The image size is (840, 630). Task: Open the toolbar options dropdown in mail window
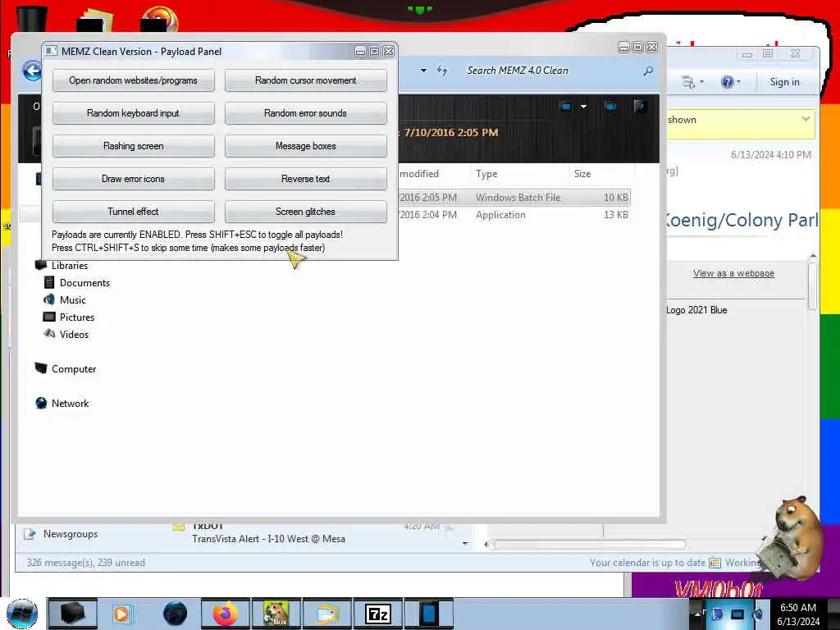702,82
